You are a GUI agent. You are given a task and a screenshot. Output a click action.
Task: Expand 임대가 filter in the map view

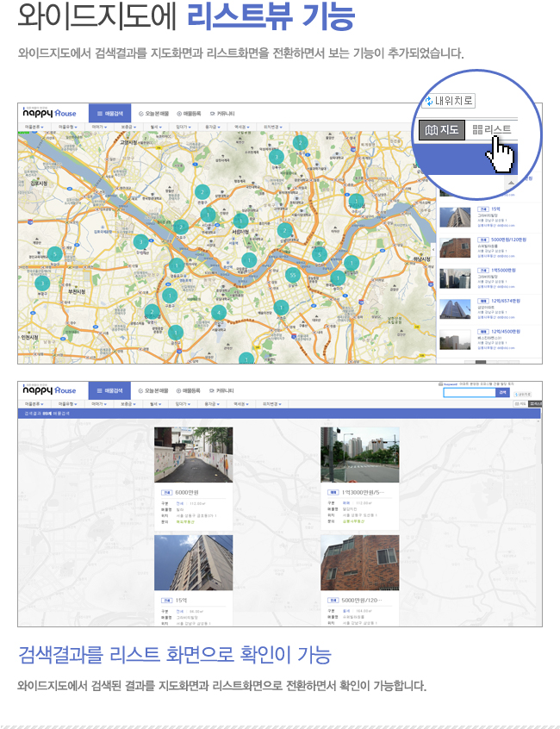[183, 127]
